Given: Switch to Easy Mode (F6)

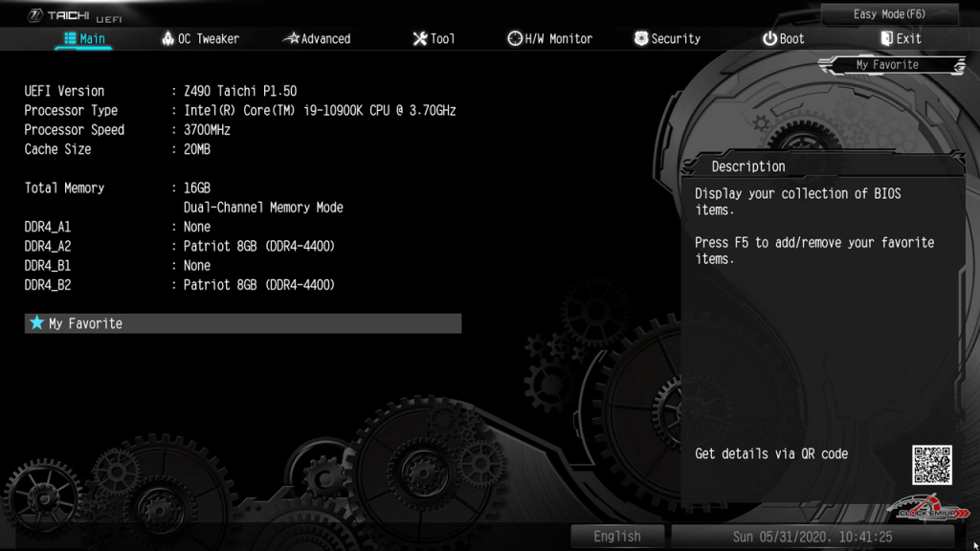Looking at the screenshot, I should point(889,14).
